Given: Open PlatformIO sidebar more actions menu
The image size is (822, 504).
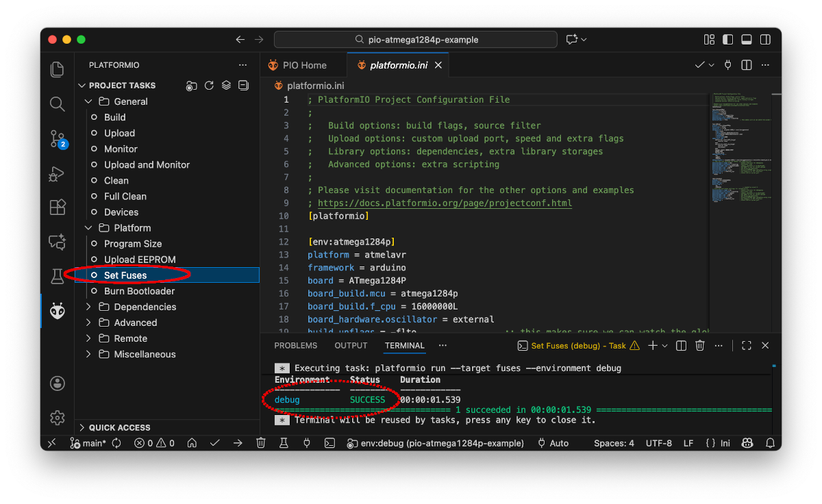Looking at the screenshot, I should point(242,65).
